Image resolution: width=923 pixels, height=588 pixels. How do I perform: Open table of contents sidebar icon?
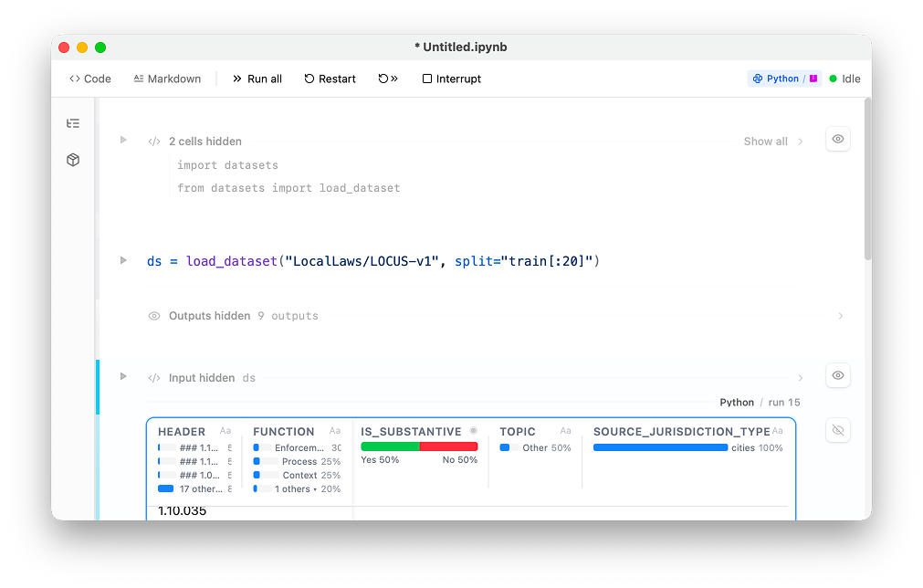[x=73, y=123]
